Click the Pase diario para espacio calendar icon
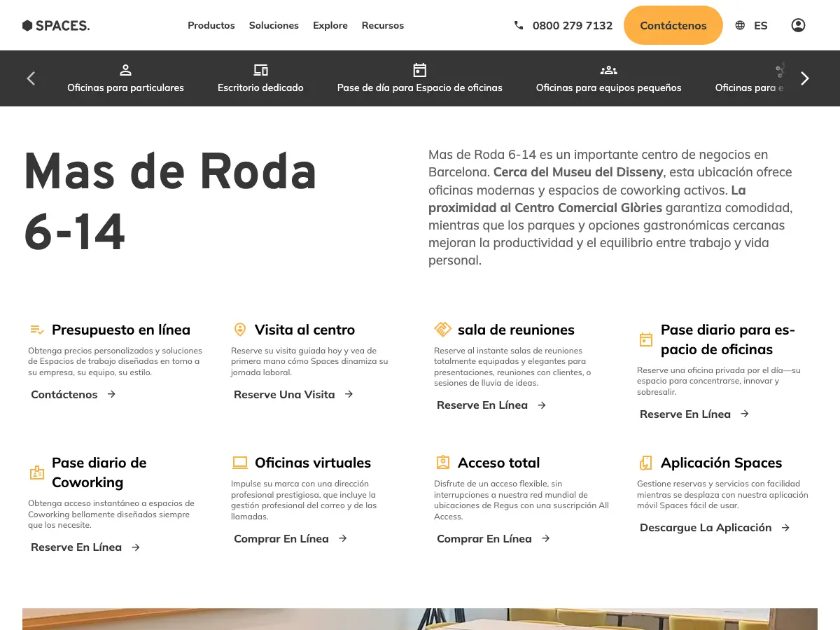Image resolution: width=840 pixels, height=630 pixels. point(646,339)
